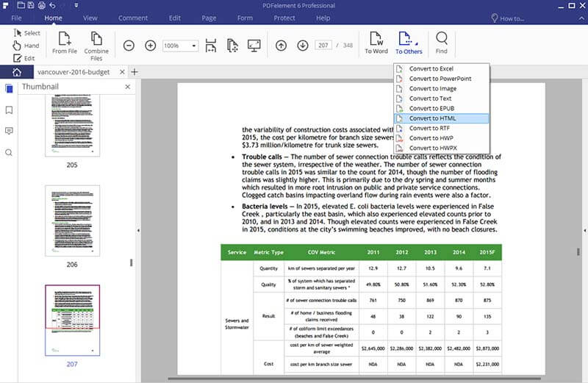This screenshot has width=588, height=383.
Task: Open the File menu
Action: (16, 18)
